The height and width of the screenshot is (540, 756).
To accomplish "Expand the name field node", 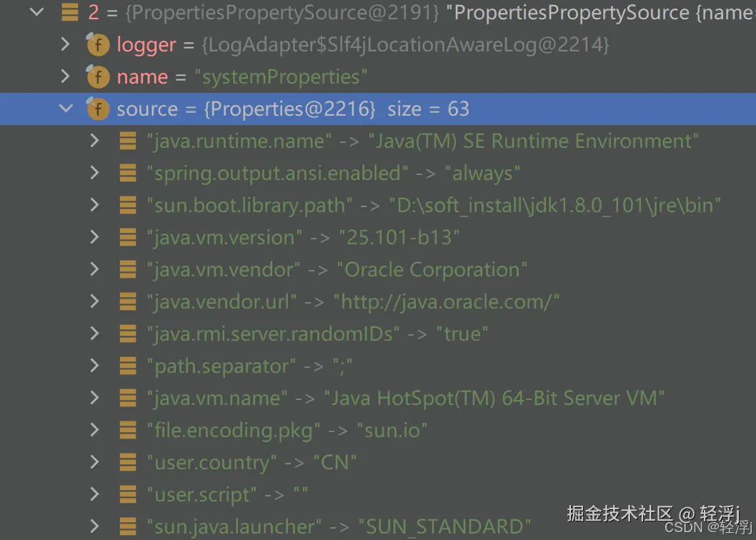I will point(66,76).
